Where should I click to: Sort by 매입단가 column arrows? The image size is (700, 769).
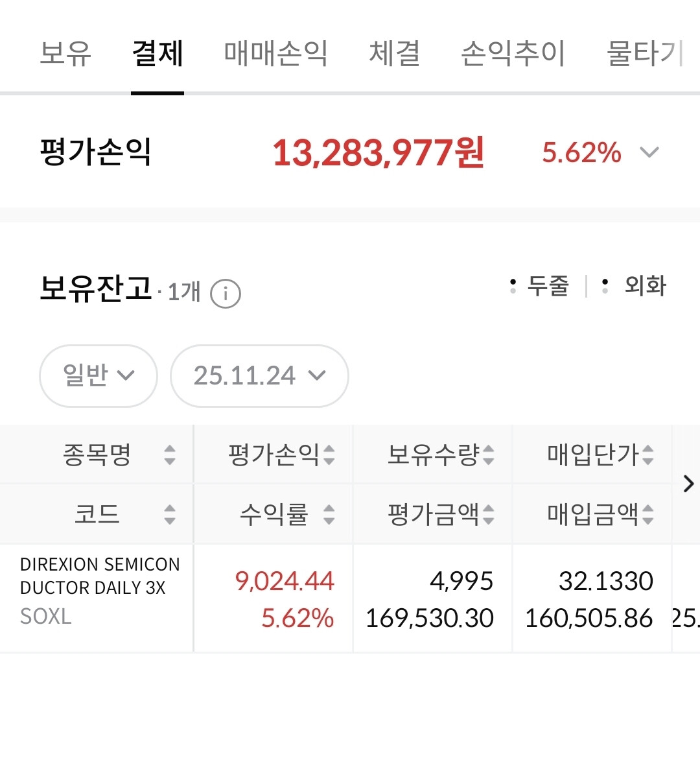647,455
